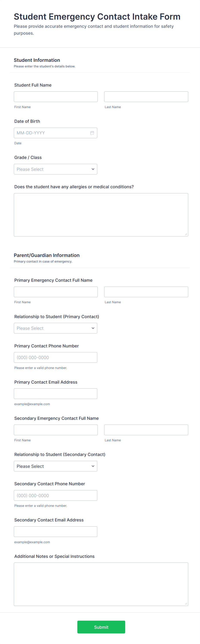Click Secondary Emergency Contact First Name field

pos(56,430)
